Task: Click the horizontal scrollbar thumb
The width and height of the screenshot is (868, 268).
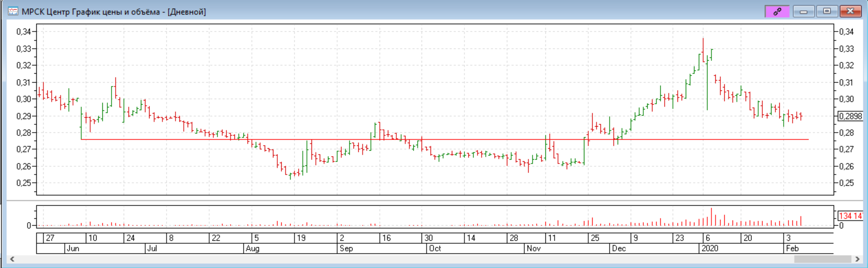Action: click(822, 259)
